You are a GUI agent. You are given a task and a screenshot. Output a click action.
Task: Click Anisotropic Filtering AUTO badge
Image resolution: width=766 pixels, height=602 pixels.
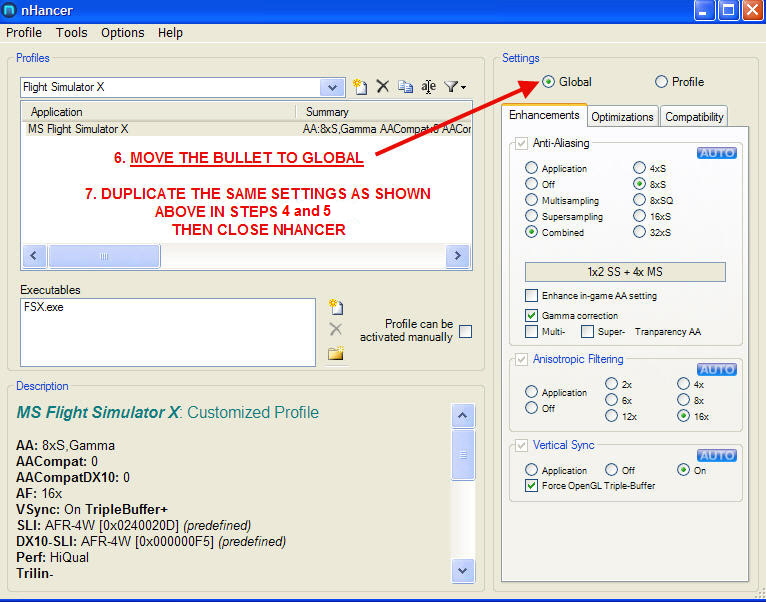716,369
